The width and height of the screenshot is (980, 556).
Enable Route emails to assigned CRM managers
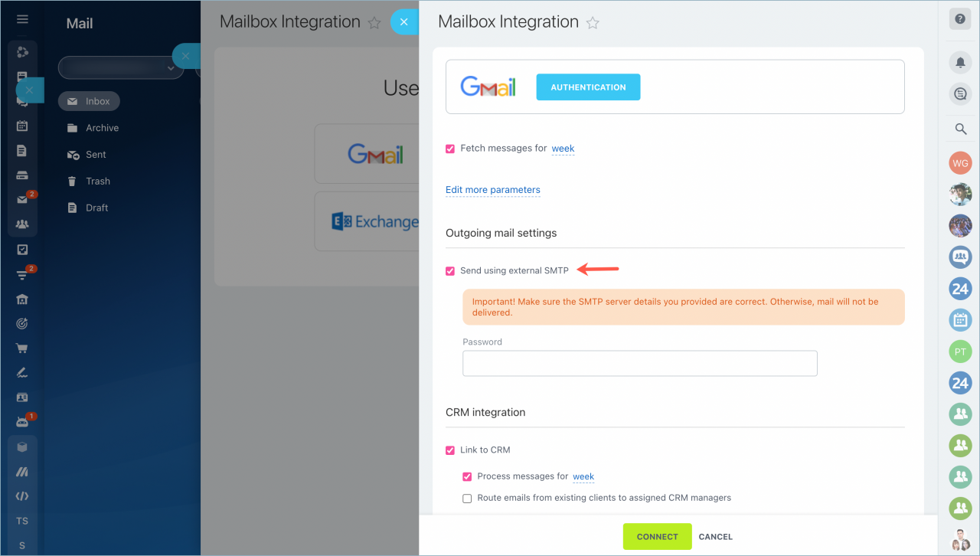click(467, 499)
